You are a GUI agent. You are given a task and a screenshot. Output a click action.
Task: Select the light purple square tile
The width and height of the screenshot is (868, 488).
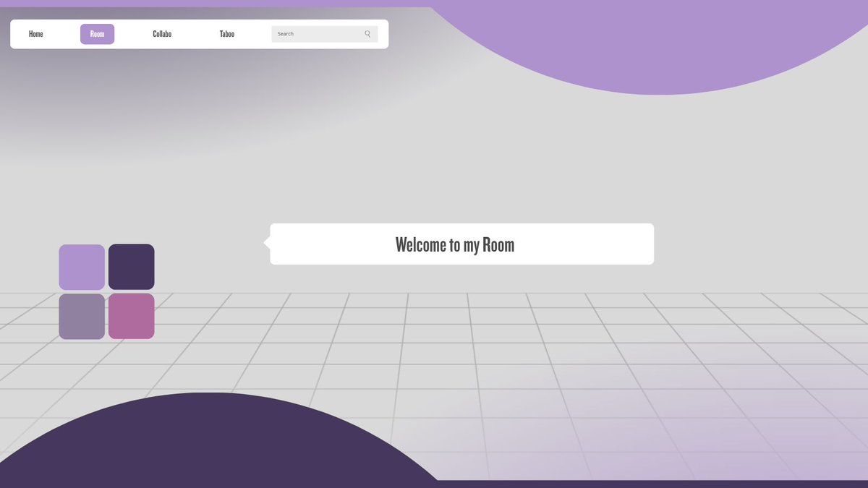click(82, 267)
